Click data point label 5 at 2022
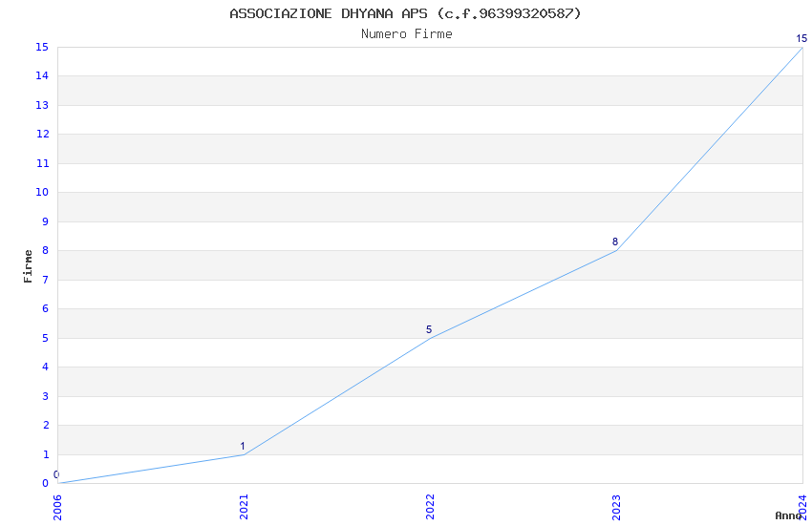The image size is (812, 525). 429,329
